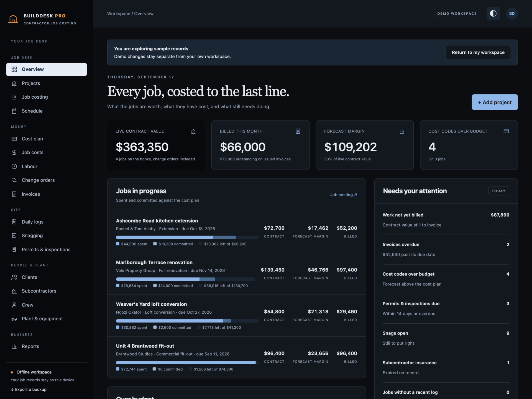Click the Invoices document icon
The image size is (532, 399).
coord(14,194)
